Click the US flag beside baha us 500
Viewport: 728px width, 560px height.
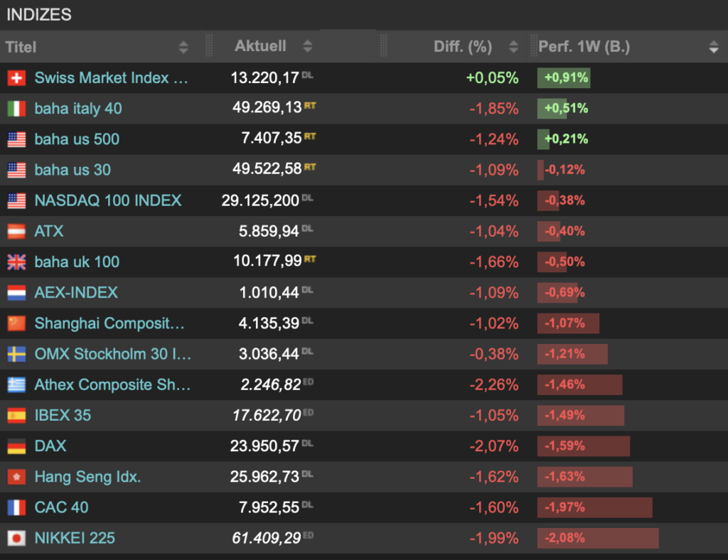(16, 139)
